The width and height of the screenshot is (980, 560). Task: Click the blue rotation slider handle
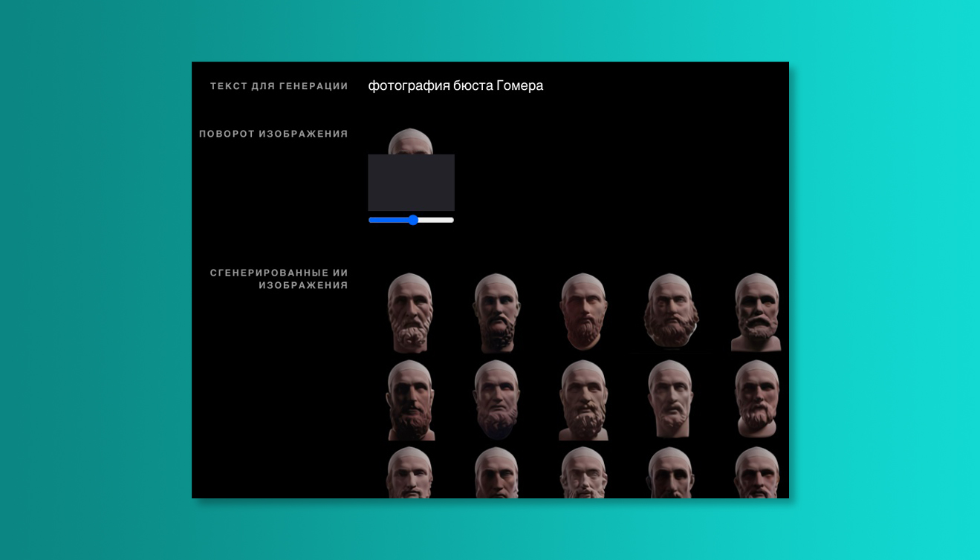pyautogui.click(x=413, y=220)
